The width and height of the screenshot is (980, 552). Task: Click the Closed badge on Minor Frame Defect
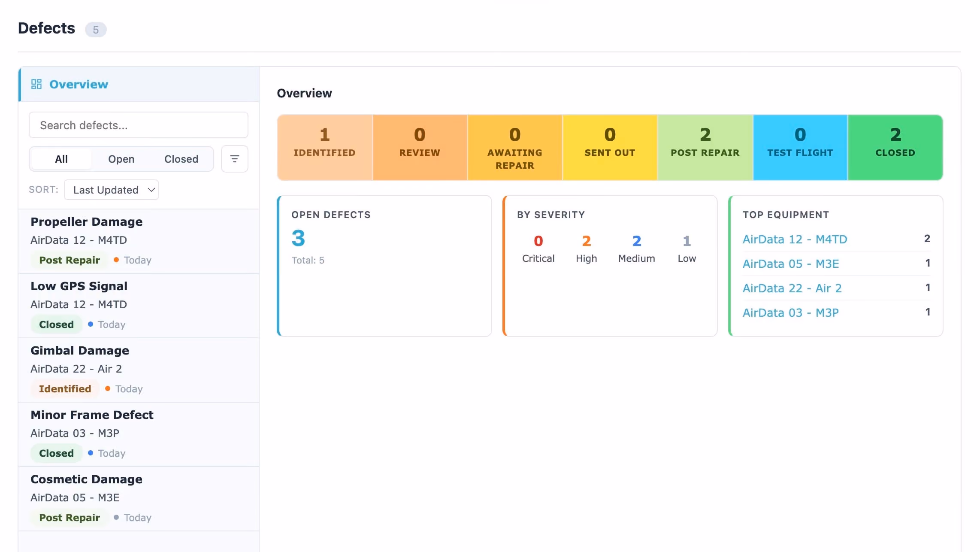pos(56,453)
